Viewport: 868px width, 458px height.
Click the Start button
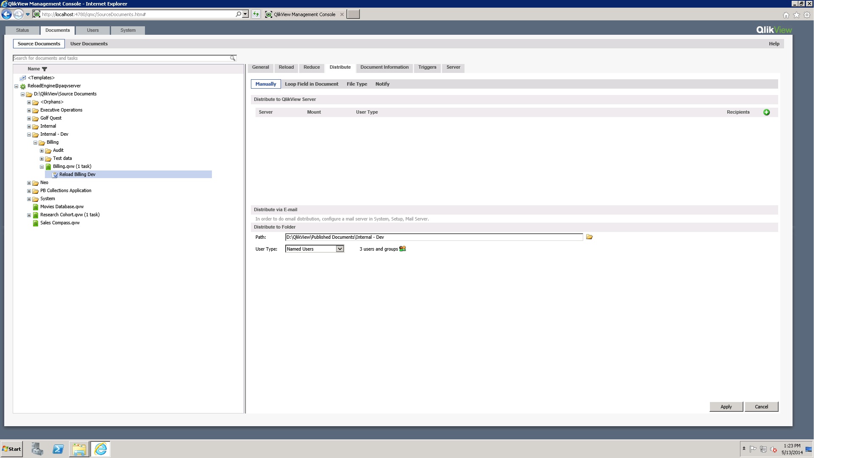(x=12, y=449)
